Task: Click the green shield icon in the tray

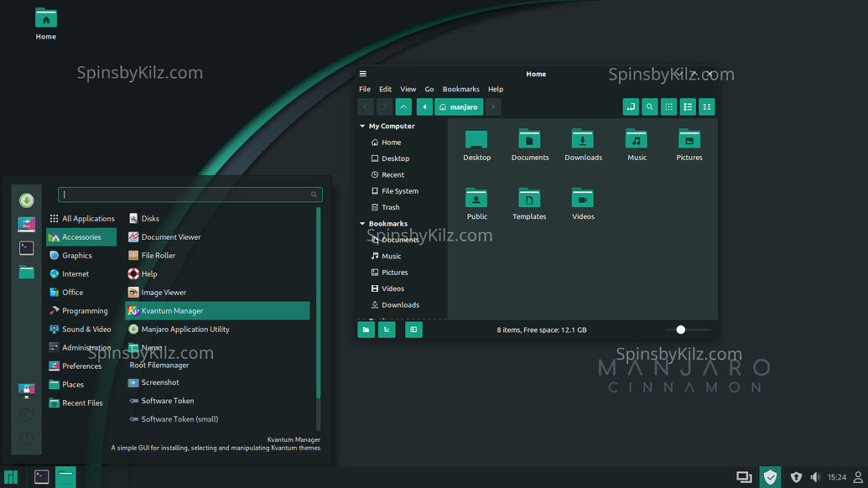Action: [x=771, y=476]
